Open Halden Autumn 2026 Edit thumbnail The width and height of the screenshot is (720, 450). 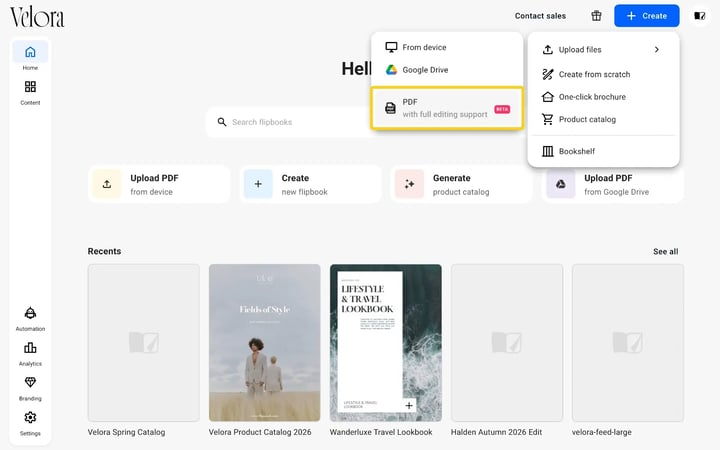507,343
